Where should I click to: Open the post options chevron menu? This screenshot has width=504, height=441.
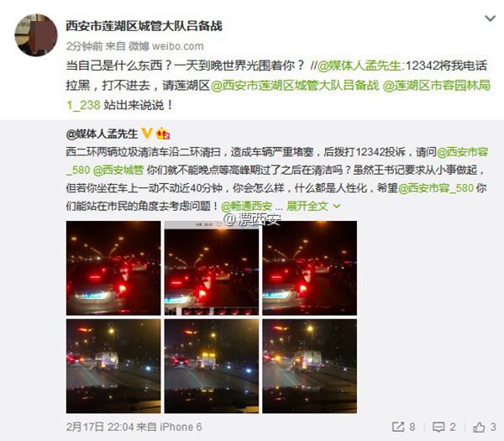point(490,18)
